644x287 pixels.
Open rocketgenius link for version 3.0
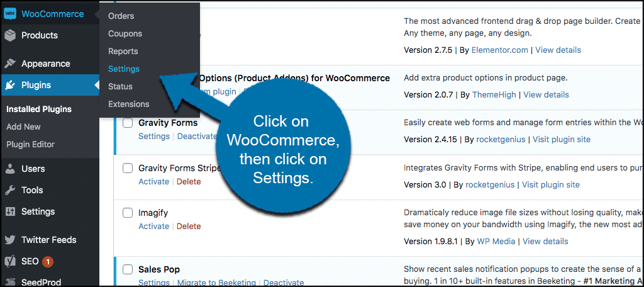tap(490, 184)
